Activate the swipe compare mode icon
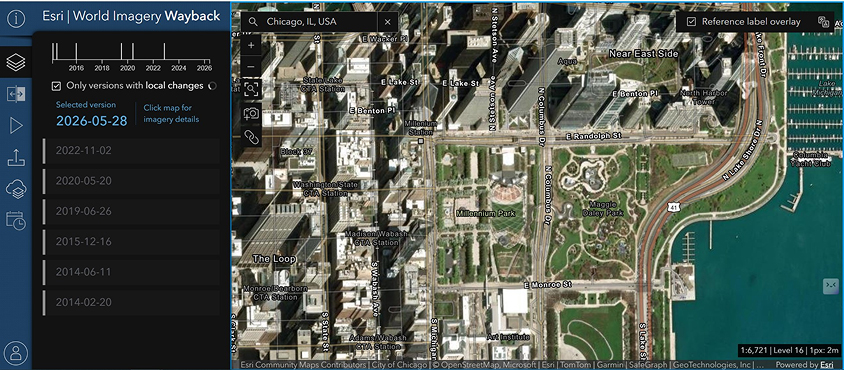844x370 pixels. point(16,94)
